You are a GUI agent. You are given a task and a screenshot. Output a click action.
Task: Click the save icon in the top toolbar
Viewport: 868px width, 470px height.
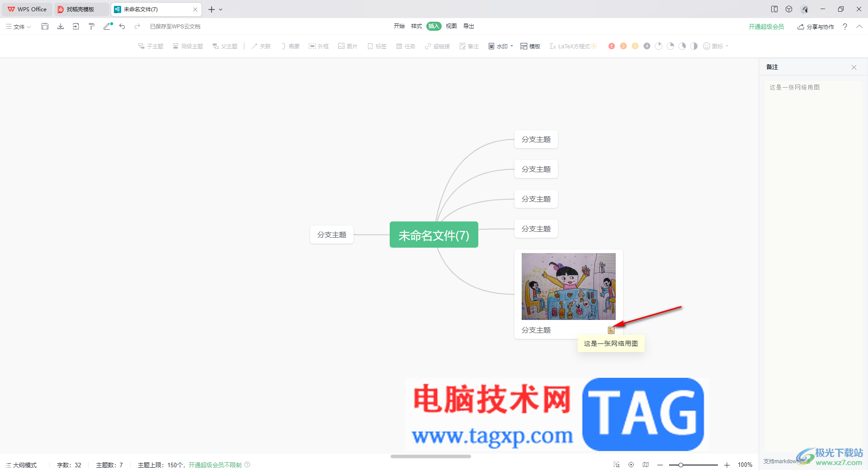pyautogui.click(x=45, y=26)
